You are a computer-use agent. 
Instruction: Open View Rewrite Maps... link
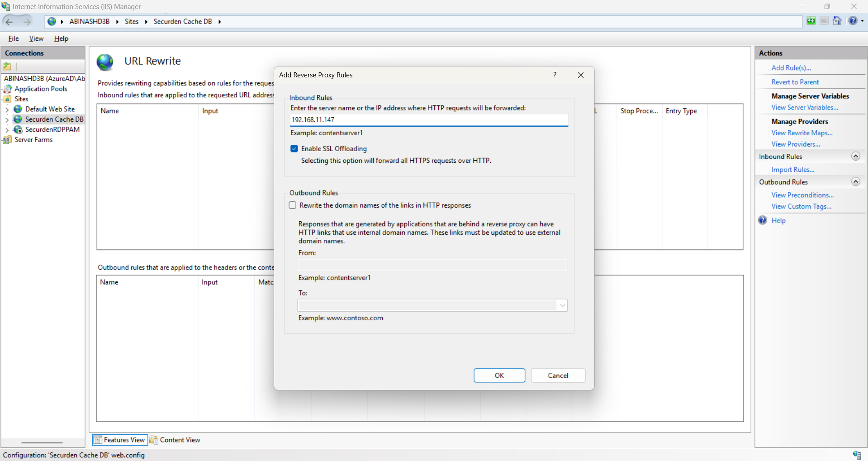click(802, 133)
